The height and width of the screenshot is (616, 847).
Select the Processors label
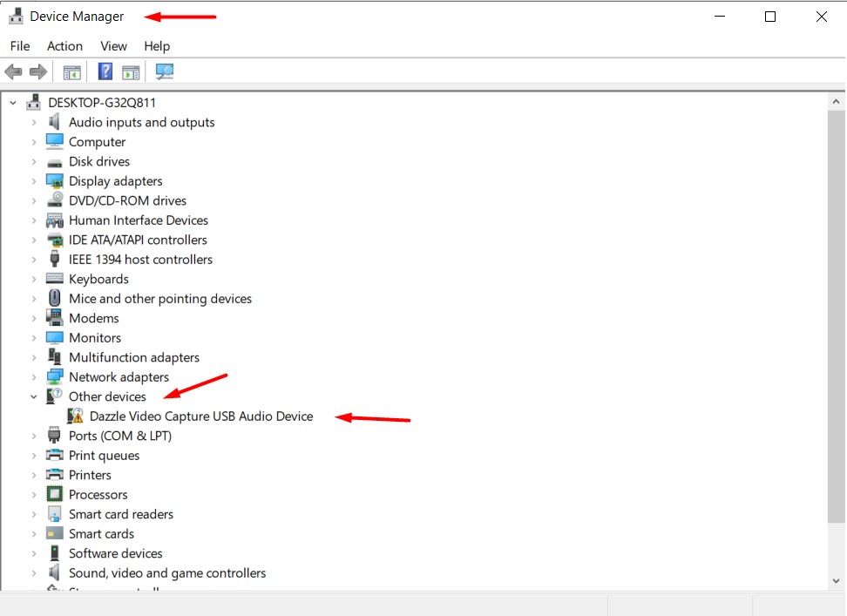(98, 495)
